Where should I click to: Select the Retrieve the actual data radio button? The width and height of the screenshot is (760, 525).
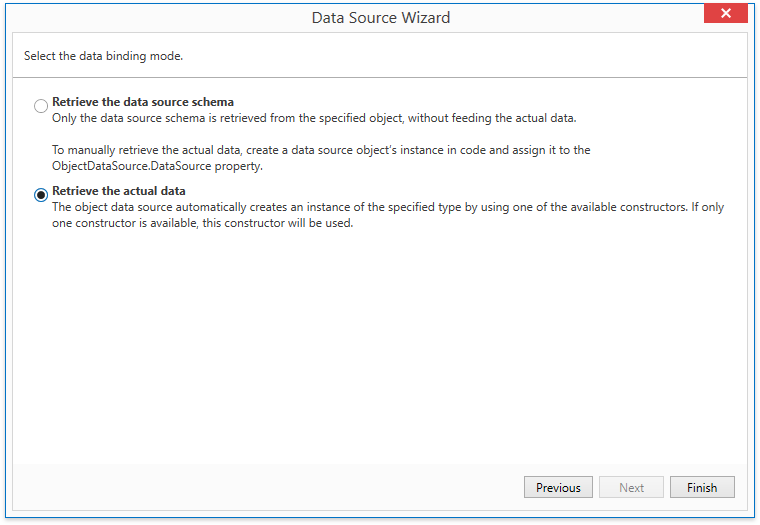(x=41, y=195)
